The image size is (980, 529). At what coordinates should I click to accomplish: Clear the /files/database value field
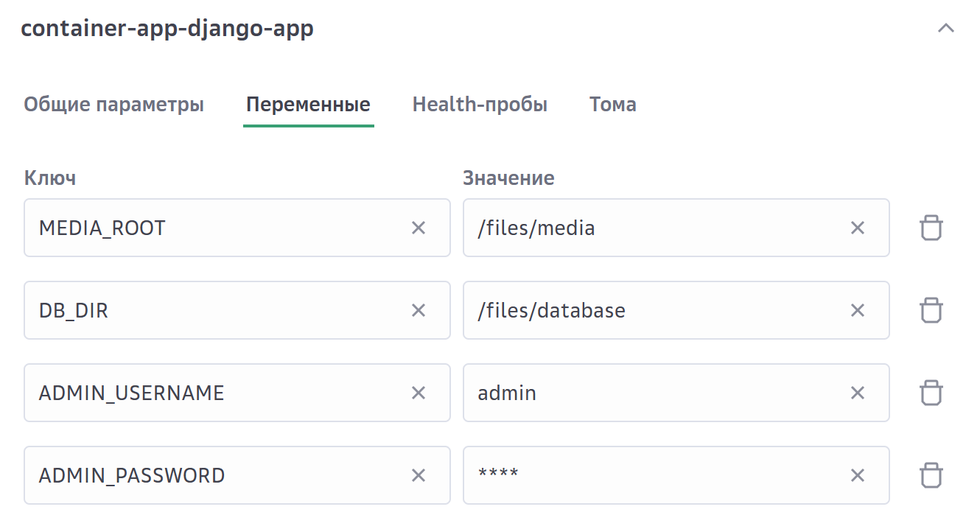click(858, 311)
